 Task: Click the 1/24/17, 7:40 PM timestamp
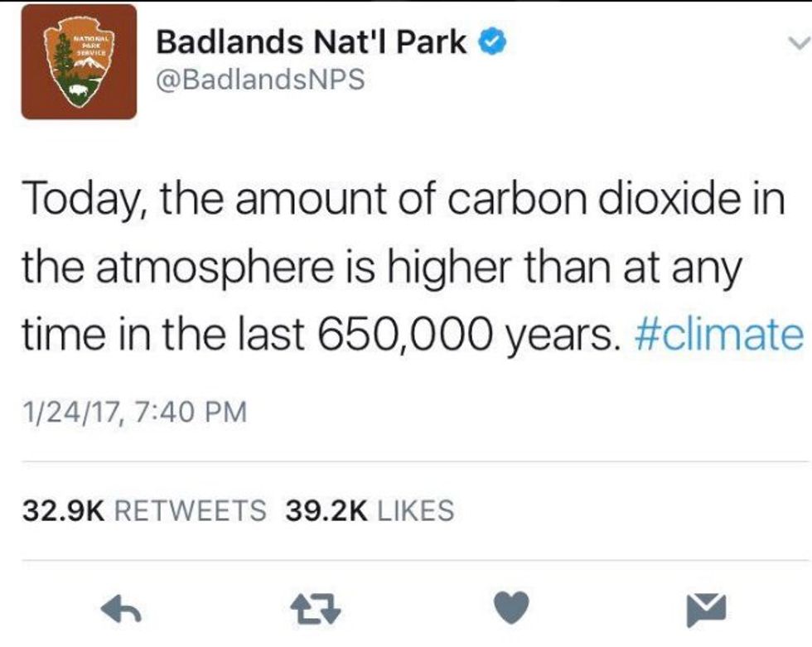pyautogui.click(x=135, y=412)
